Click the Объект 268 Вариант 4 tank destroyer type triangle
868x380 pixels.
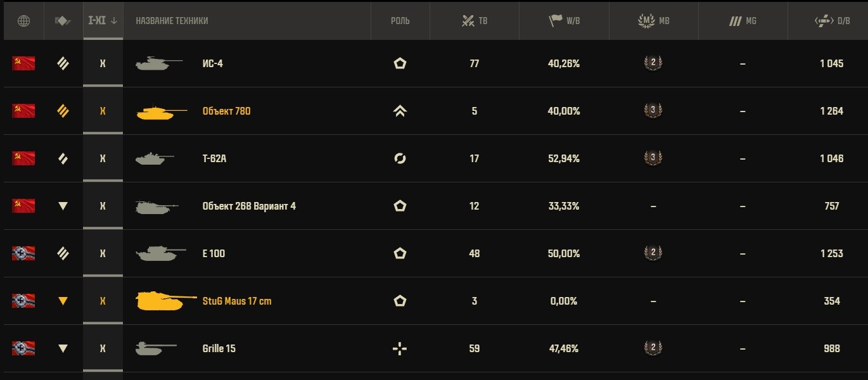coord(63,206)
